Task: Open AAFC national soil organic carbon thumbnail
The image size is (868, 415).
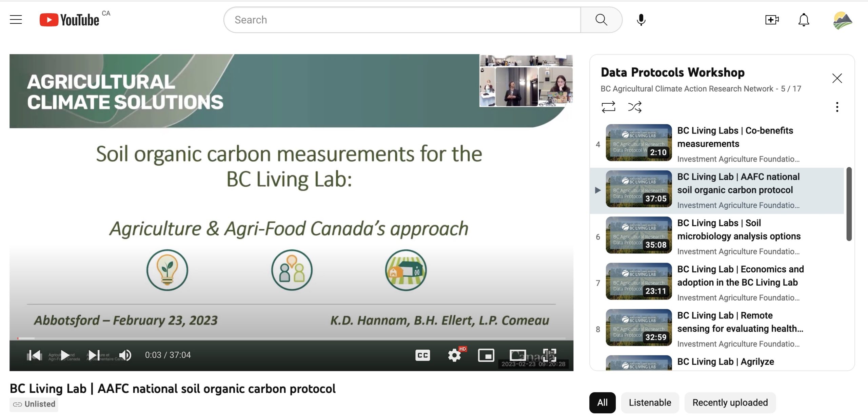Action: 639,189
